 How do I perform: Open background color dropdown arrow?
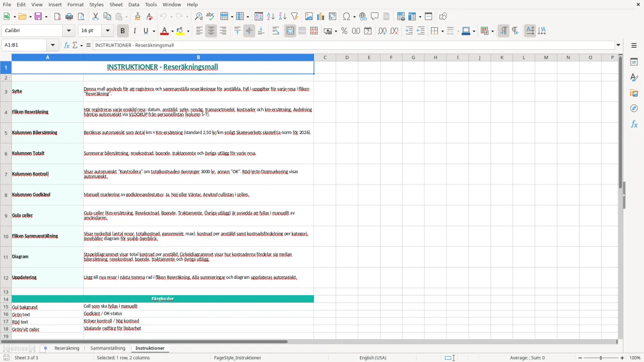pyautogui.click(x=187, y=31)
